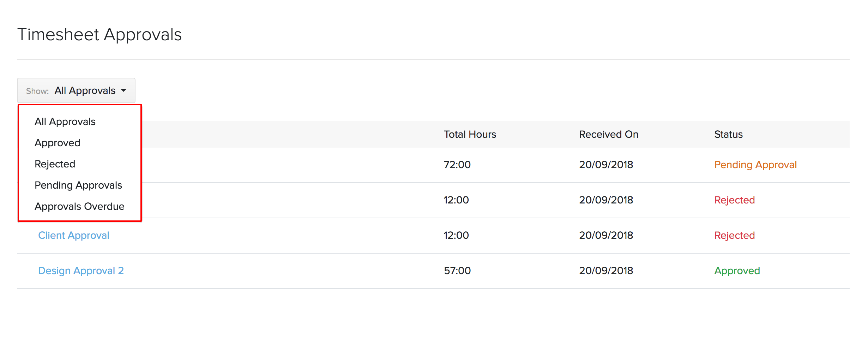Choose Approvals Overdue in the filter menu
Screen dimensions: 868x349
coord(79,207)
